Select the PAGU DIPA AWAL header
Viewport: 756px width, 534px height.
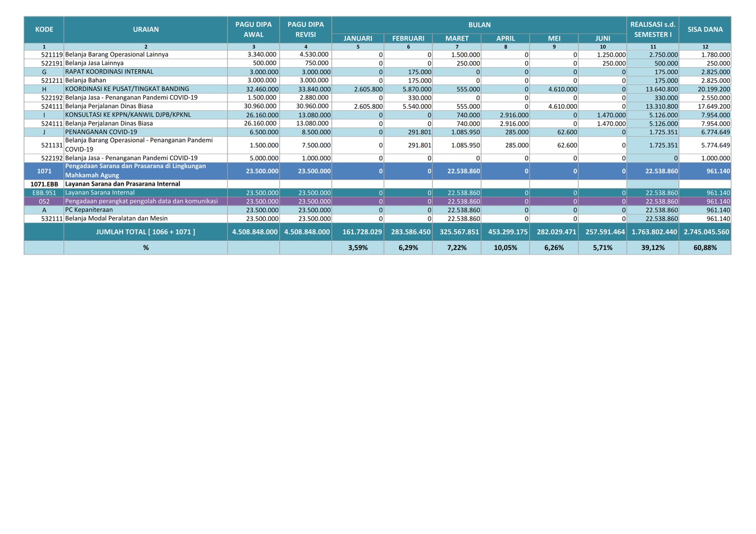click(x=253, y=29)
